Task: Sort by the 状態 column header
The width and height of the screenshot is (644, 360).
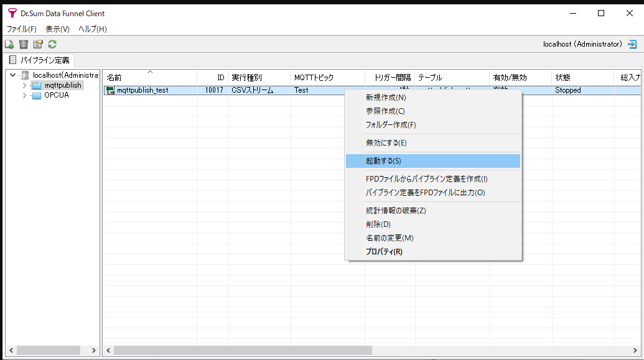Action: coord(583,77)
